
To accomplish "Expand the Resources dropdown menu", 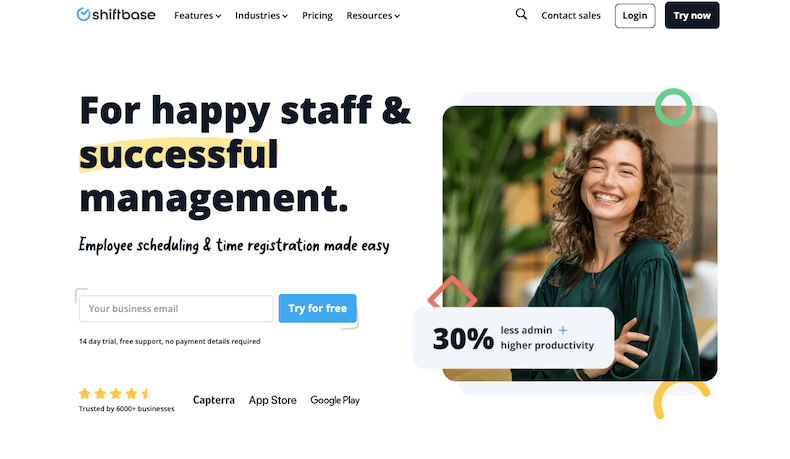I will click(373, 16).
